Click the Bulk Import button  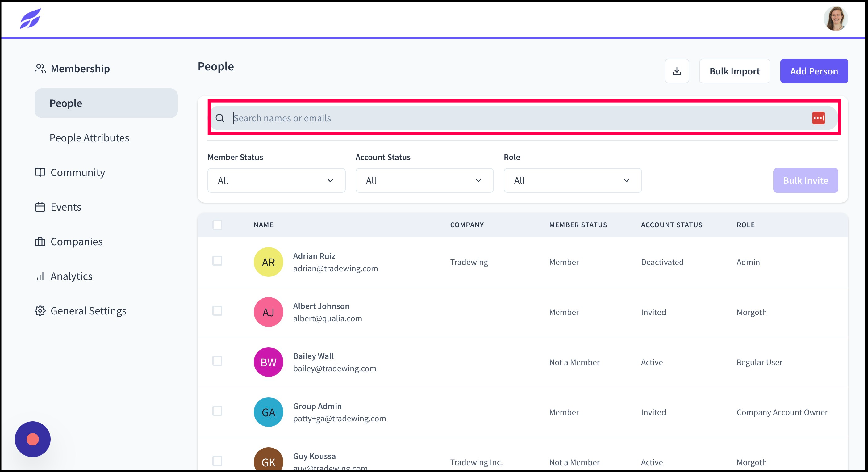(x=735, y=71)
